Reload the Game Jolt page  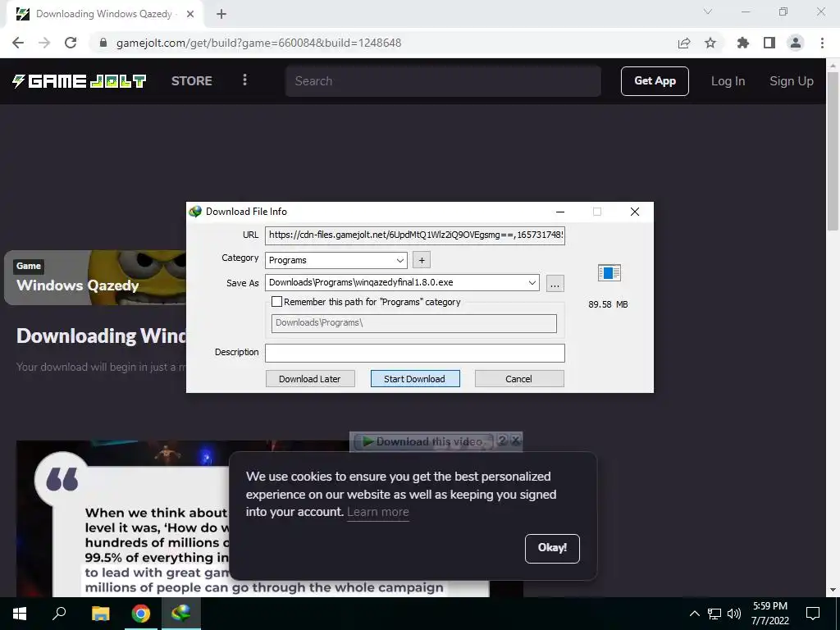pyautogui.click(x=71, y=43)
